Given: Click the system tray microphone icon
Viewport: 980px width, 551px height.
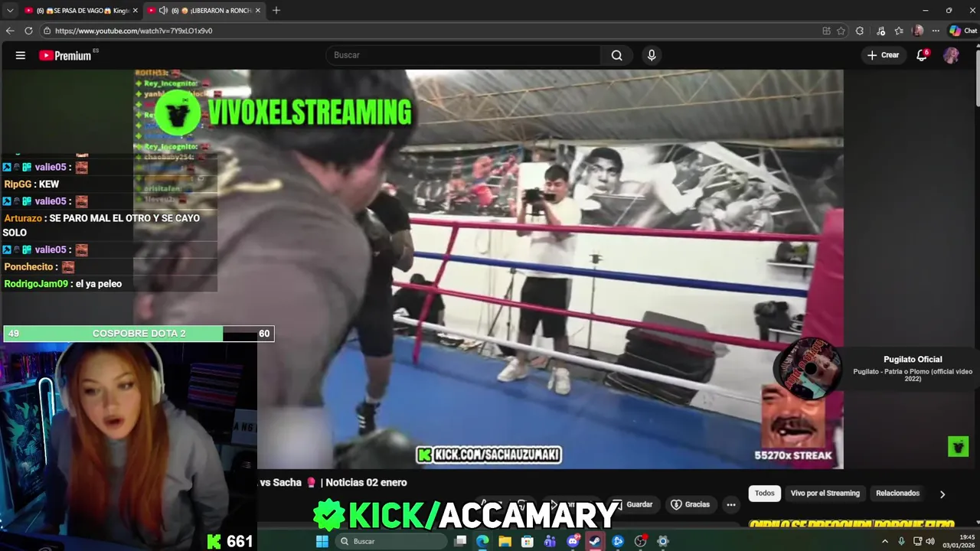Looking at the screenshot, I should pyautogui.click(x=901, y=541).
